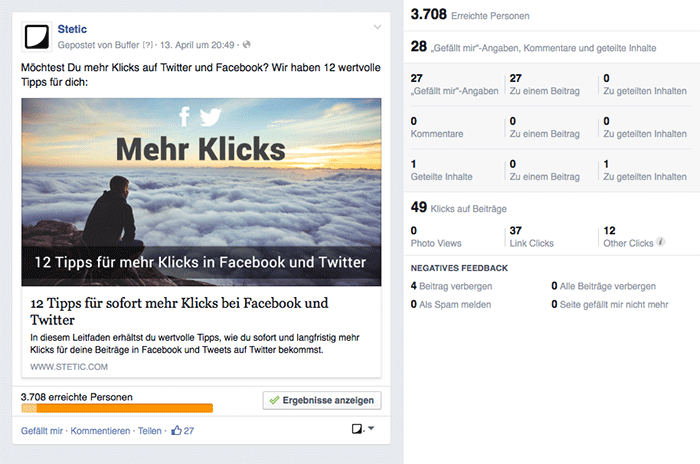Open the post-as identity selector dropdown
700x464 pixels.
click(363, 429)
